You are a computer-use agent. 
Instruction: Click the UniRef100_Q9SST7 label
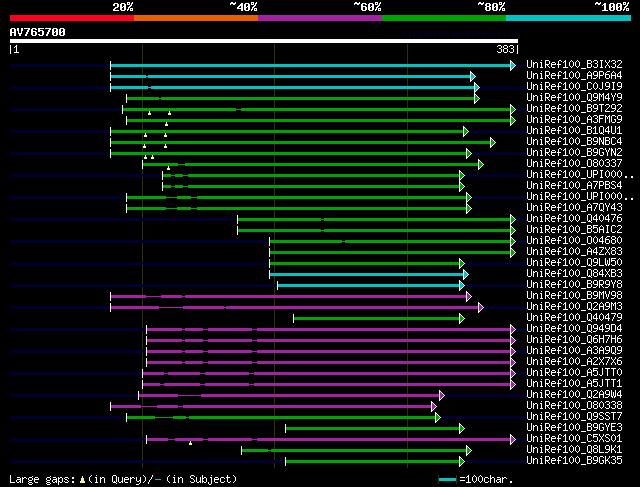click(x=574, y=417)
